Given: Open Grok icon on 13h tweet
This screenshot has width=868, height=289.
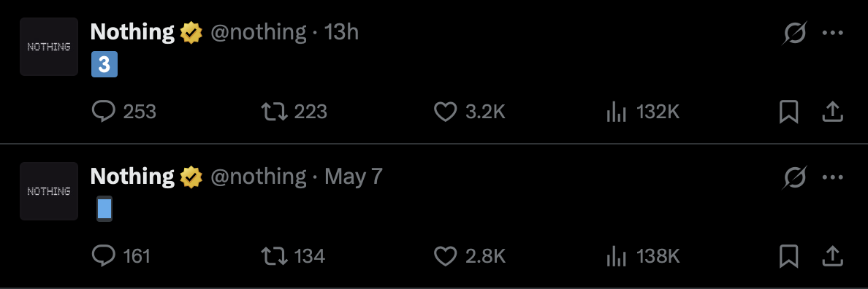Looking at the screenshot, I should (795, 33).
